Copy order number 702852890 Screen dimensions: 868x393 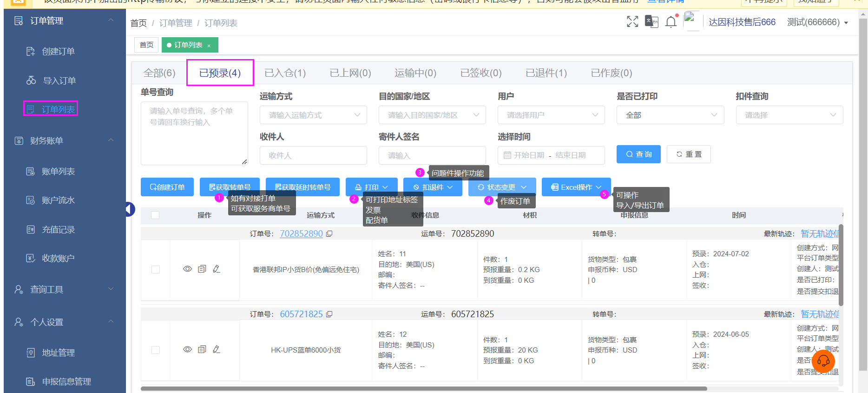tap(329, 234)
